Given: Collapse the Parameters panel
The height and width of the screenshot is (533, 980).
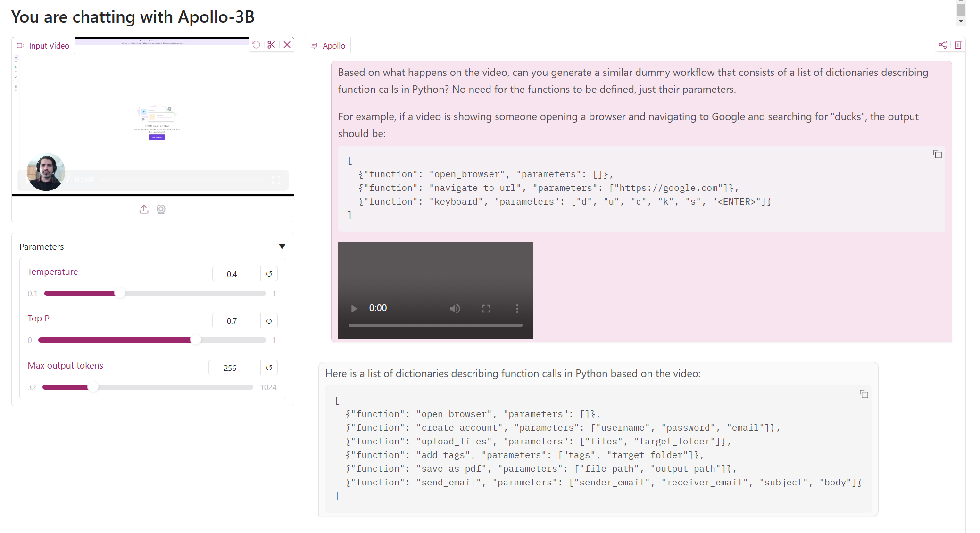Looking at the screenshot, I should tap(282, 246).
